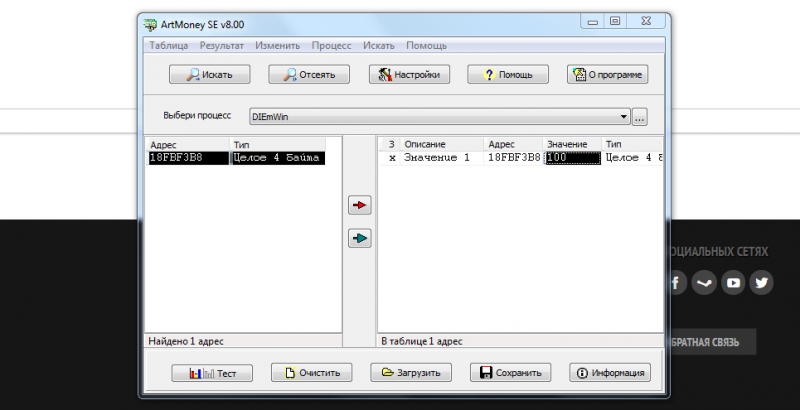Click the Загрузить load button

click(411, 373)
